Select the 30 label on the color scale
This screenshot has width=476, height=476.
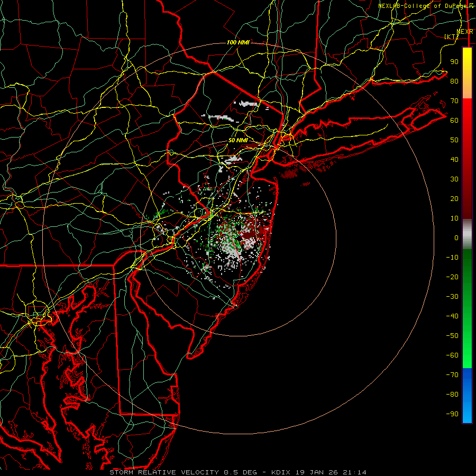point(454,179)
